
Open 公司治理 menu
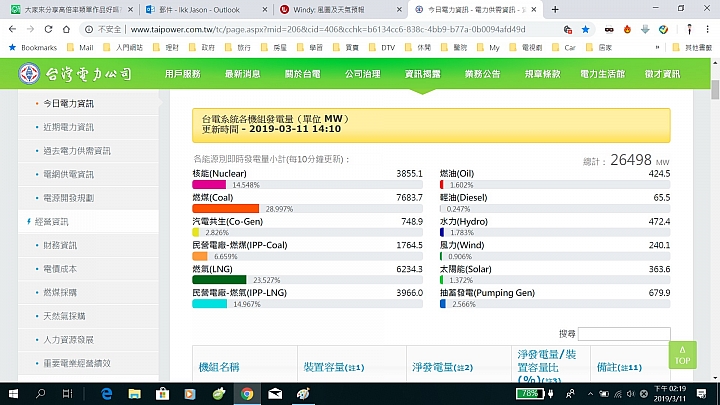363,74
